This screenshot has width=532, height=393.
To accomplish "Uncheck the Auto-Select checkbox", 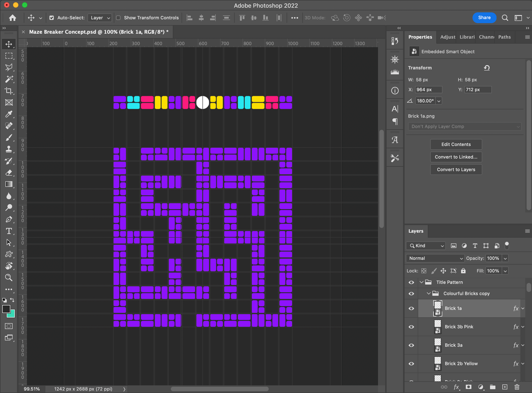I will (x=52, y=18).
